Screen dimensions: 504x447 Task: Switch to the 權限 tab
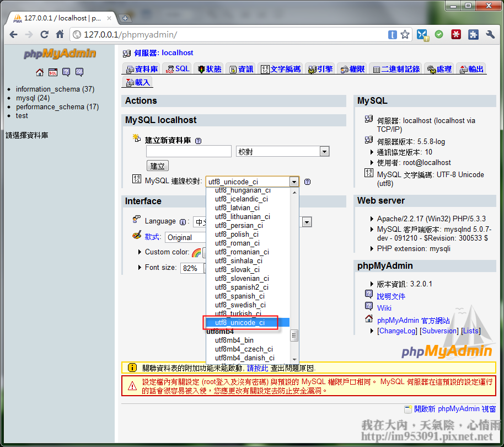click(352, 69)
